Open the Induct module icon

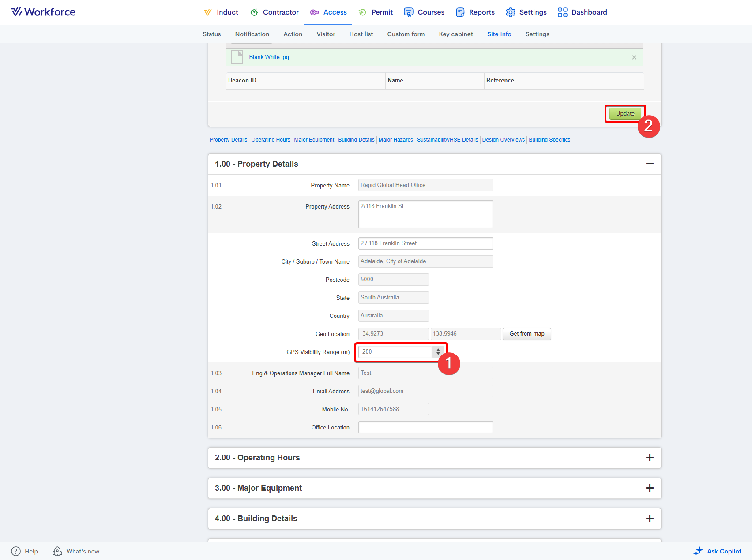(x=207, y=12)
